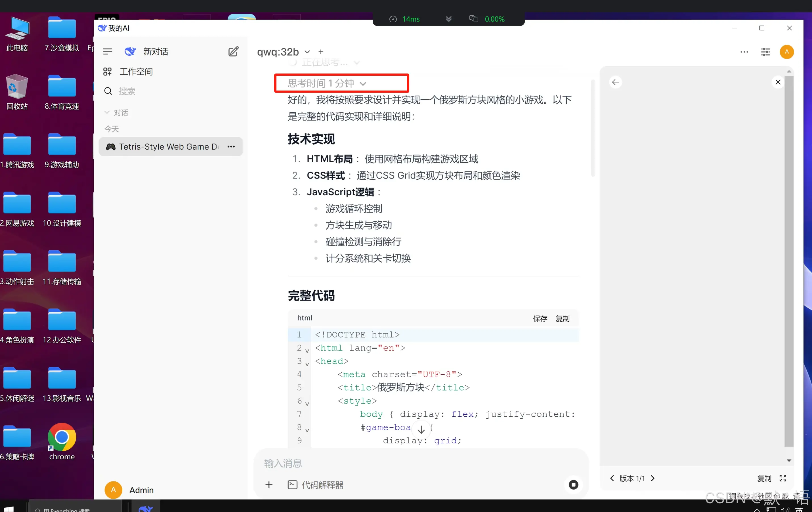Open options menu on the Tetris-Style conversation

[x=231, y=147]
